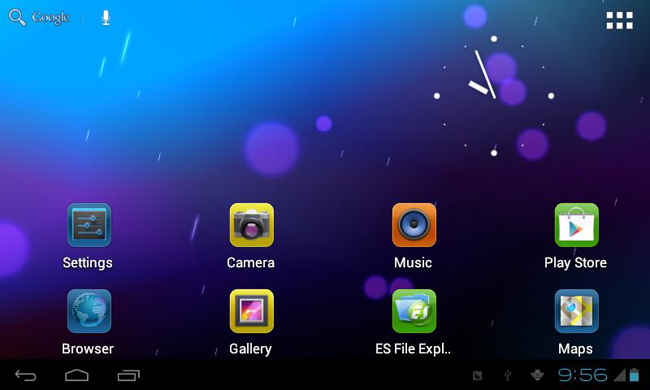Open the Music player icon
650x390 pixels.
(x=414, y=225)
